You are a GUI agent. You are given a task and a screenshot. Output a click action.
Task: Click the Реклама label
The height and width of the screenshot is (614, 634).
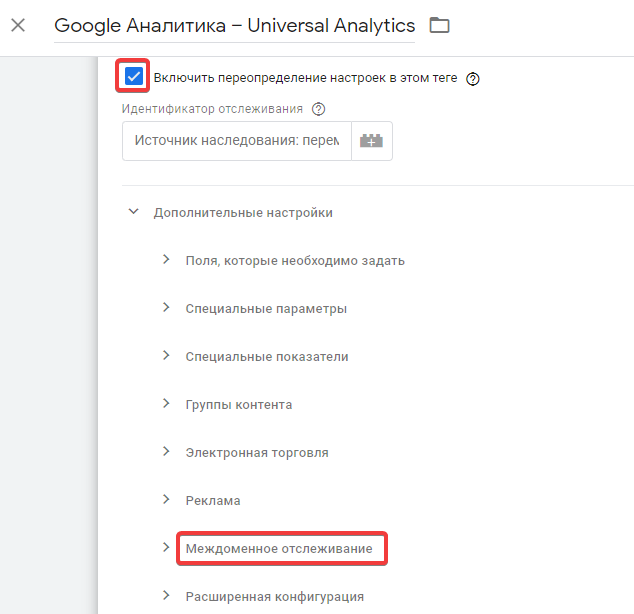(213, 501)
